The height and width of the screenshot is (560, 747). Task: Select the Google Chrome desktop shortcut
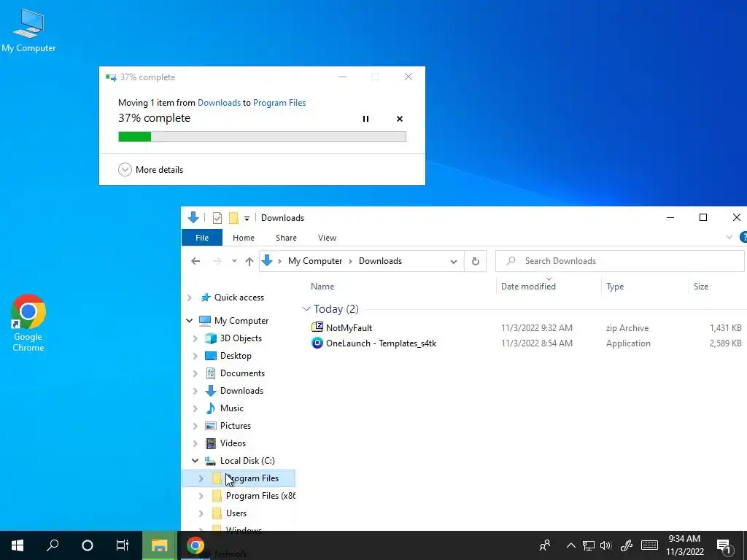tap(28, 323)
